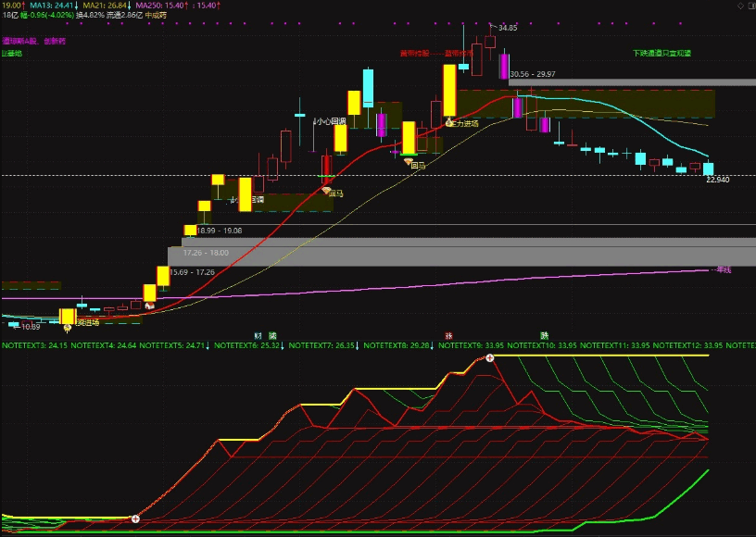Click the 30.56 - 29.97 gap label
The height and width of the screenshot is (537, 756).
click(x=533, y=74)
